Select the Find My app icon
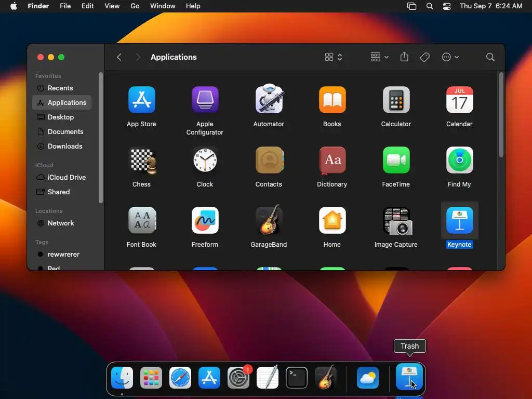Image resolution: width=532 pixels, height=399 pixels. point(459,160)
